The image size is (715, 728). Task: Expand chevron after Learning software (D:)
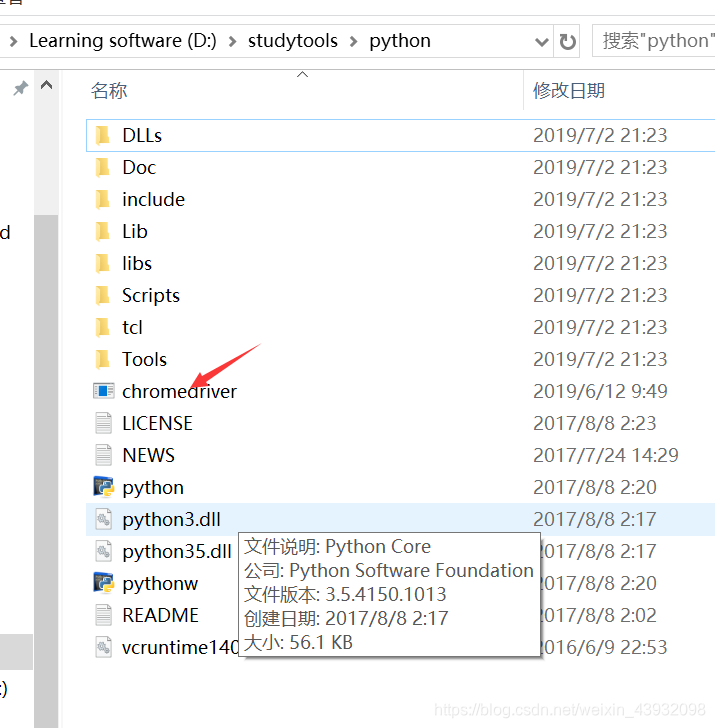pyautogui.click(x=233, y=42)
